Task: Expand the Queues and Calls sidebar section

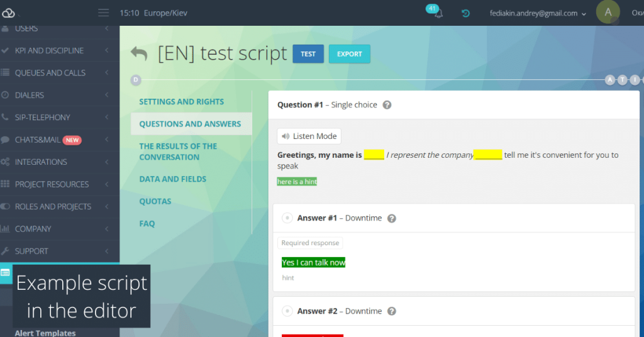Action: pos(60,73)
